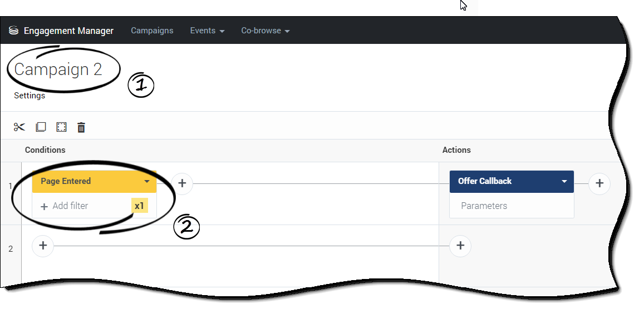
Task: Click Add filter under Page Entered
Action: click(x=65, y=206)
